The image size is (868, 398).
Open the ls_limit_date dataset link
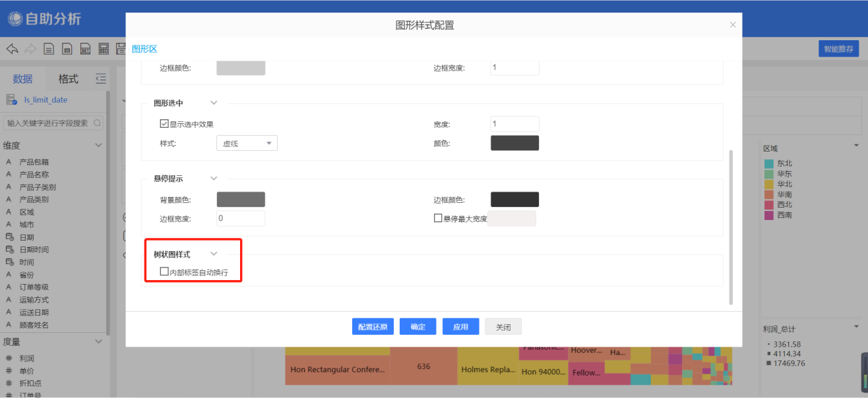46,99
